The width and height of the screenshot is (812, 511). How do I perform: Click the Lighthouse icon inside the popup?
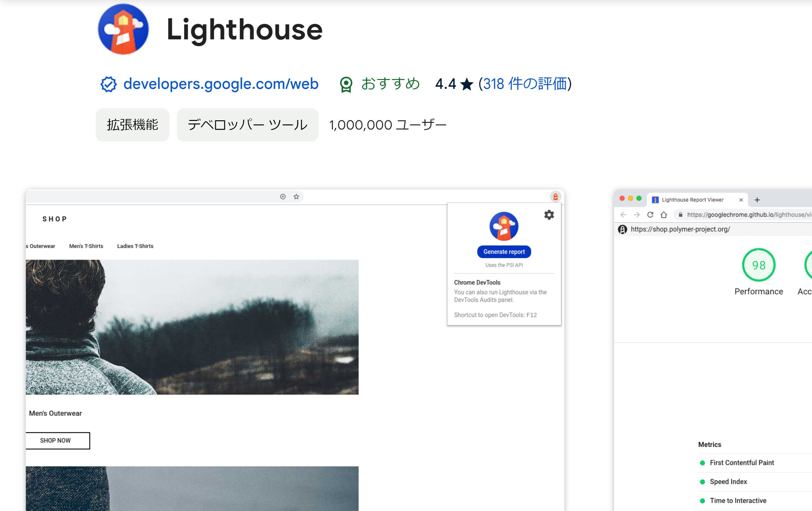point(504,226)
